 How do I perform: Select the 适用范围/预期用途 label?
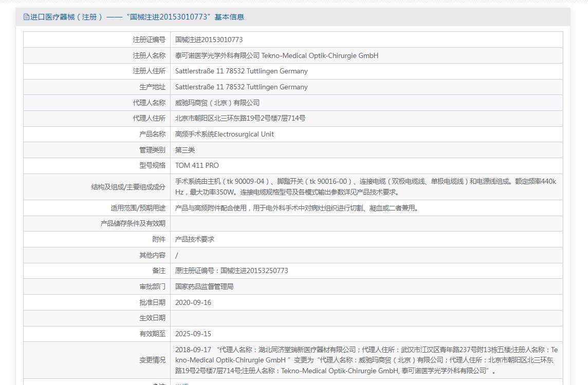coord(138,208)
